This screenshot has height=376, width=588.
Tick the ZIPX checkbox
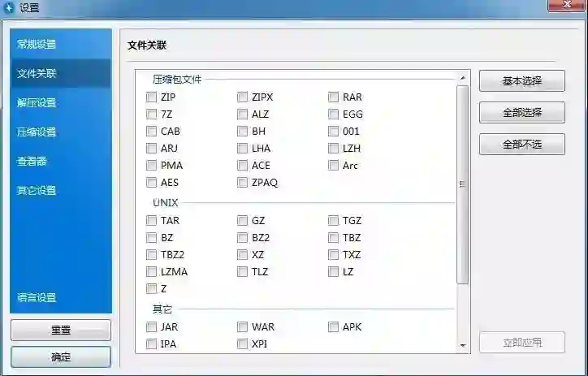(242, 97)
